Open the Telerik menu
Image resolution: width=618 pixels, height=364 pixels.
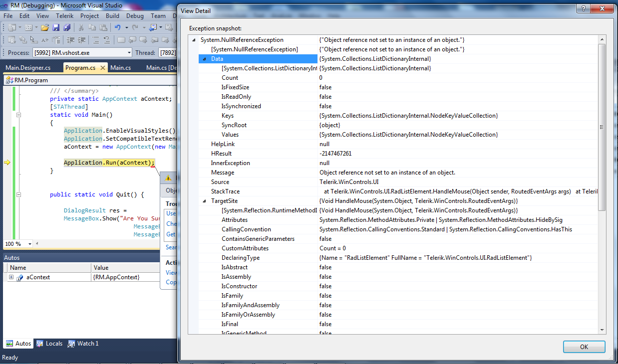[65, 16]
